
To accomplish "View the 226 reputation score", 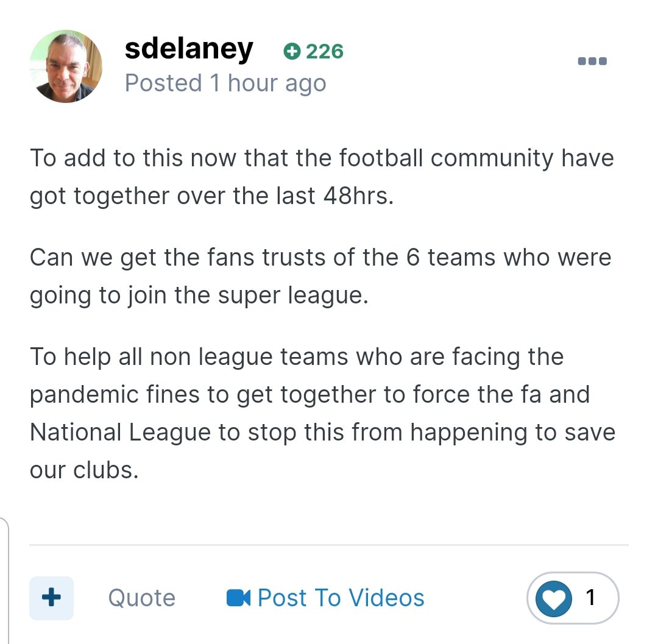I will pyautogui.click(x=324, y=52).
